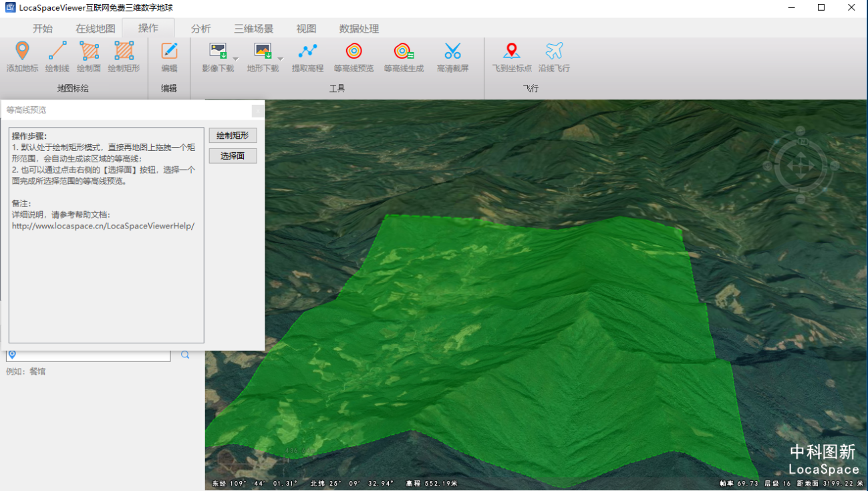
Task: Open the 数据处理 tab
Action: pyautogui.click(x=359, y=29)
